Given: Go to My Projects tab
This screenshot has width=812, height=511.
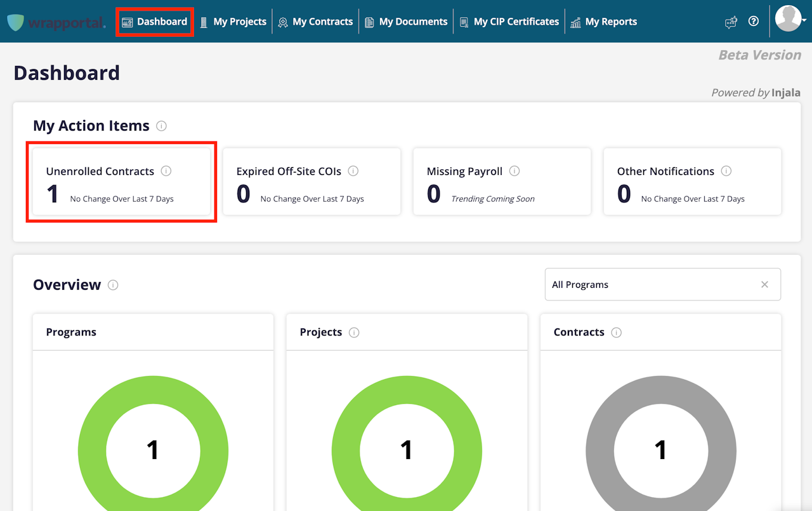Looking at the screenshot, I should (233, 22).
